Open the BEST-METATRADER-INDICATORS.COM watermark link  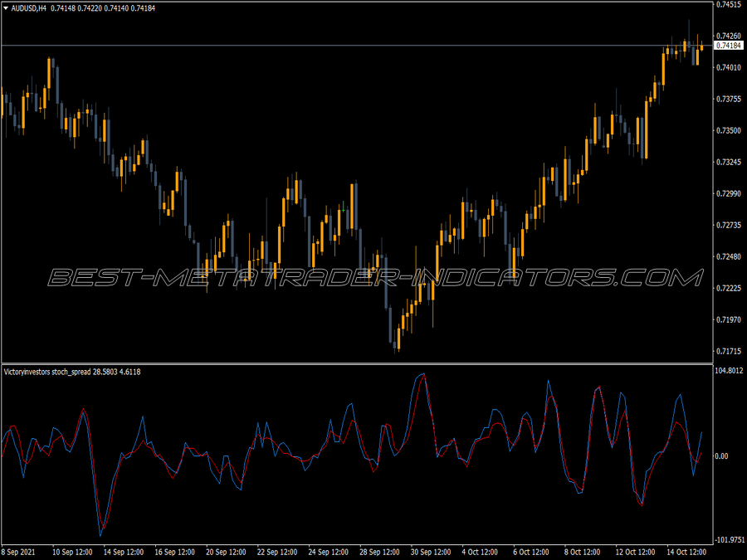[x=373, y=278]
